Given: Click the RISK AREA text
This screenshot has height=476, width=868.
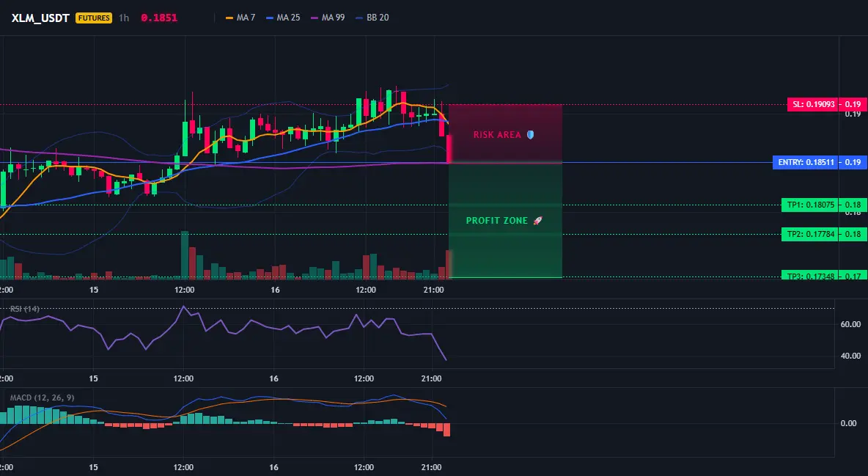Looking at the screenshot, I should (497, 135).
